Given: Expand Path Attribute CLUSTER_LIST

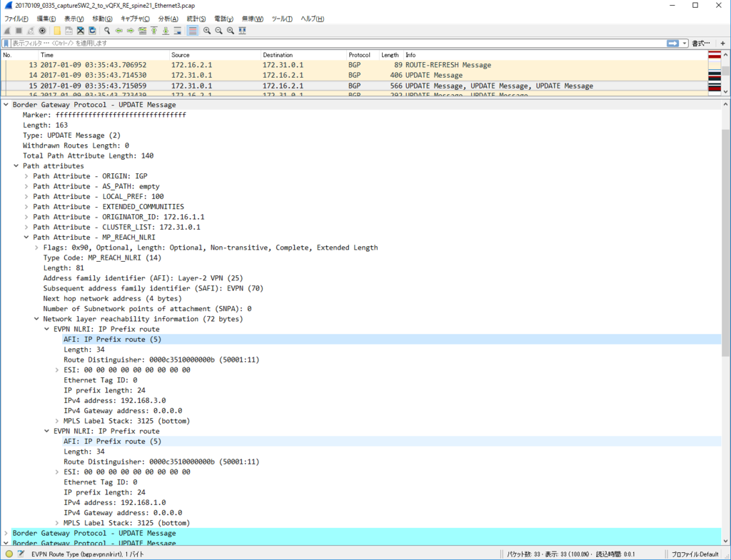Looking at the screenshot, I should 26,228.
